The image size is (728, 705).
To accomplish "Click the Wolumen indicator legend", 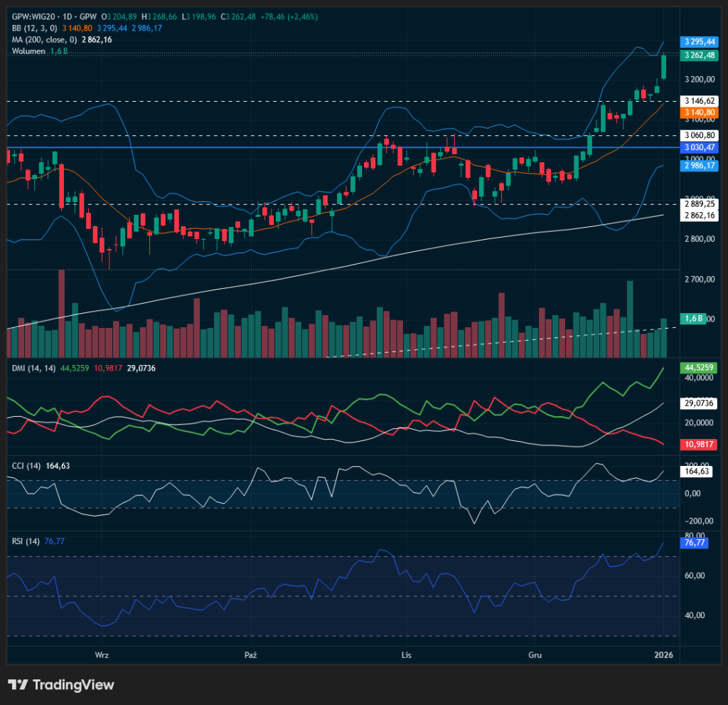I will coord(28,51).
